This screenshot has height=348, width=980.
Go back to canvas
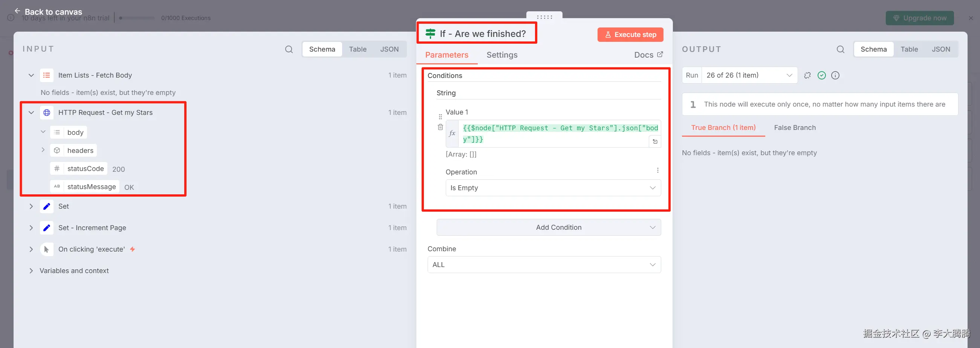click(48, 12)
